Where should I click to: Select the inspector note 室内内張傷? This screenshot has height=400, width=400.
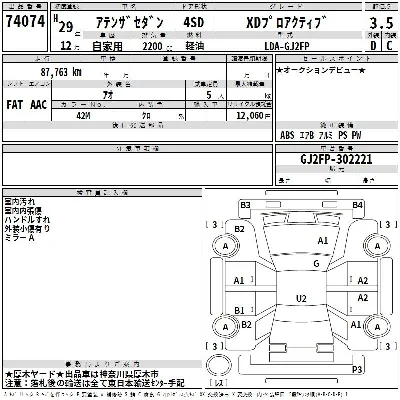[23, 211]
